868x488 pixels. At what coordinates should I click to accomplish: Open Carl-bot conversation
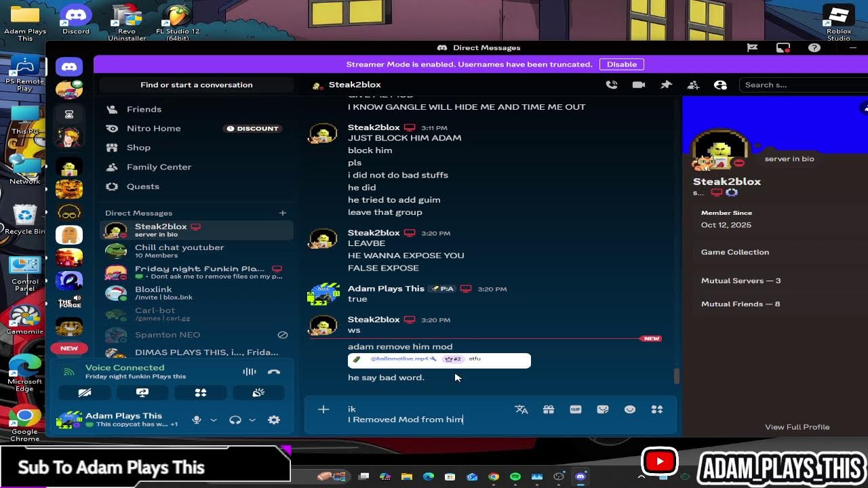click(x=197, y=314)
